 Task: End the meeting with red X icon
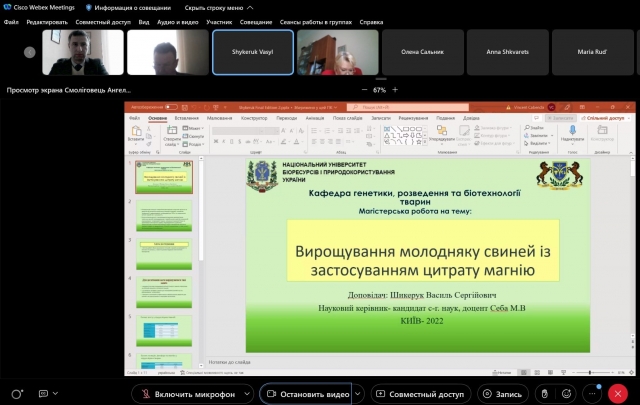[618, 394]
